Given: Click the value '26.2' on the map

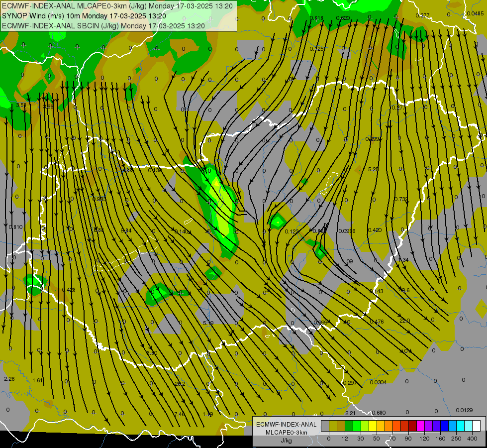Looking at the screenshot, I should point(180,384).
